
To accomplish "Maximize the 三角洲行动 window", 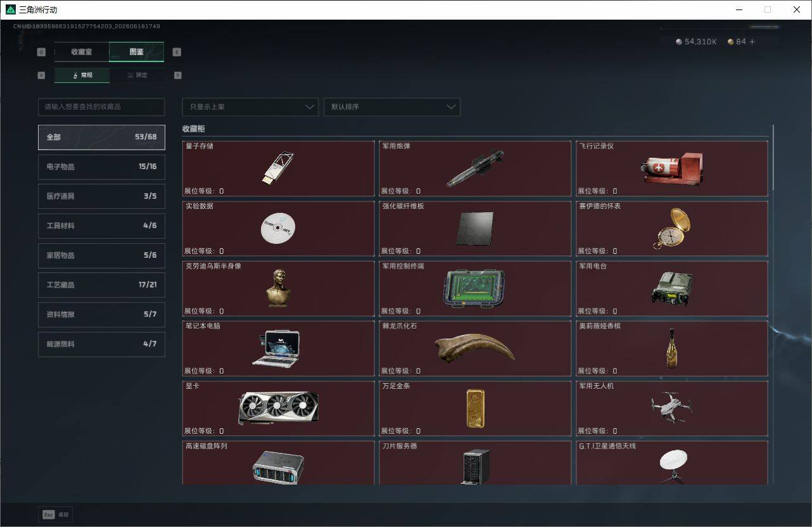I will click(768, 10).
